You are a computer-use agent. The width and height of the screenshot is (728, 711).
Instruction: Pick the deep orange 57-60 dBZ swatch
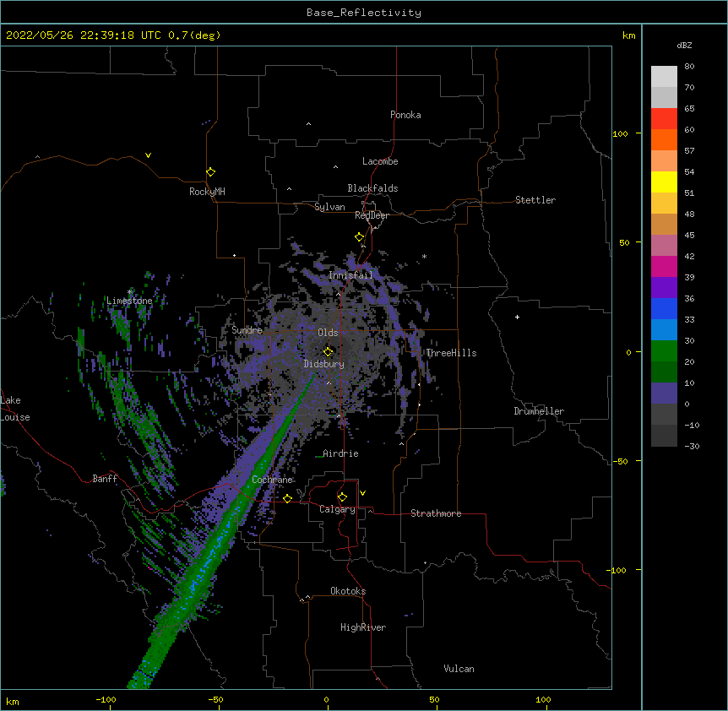[x=664, y=139]
